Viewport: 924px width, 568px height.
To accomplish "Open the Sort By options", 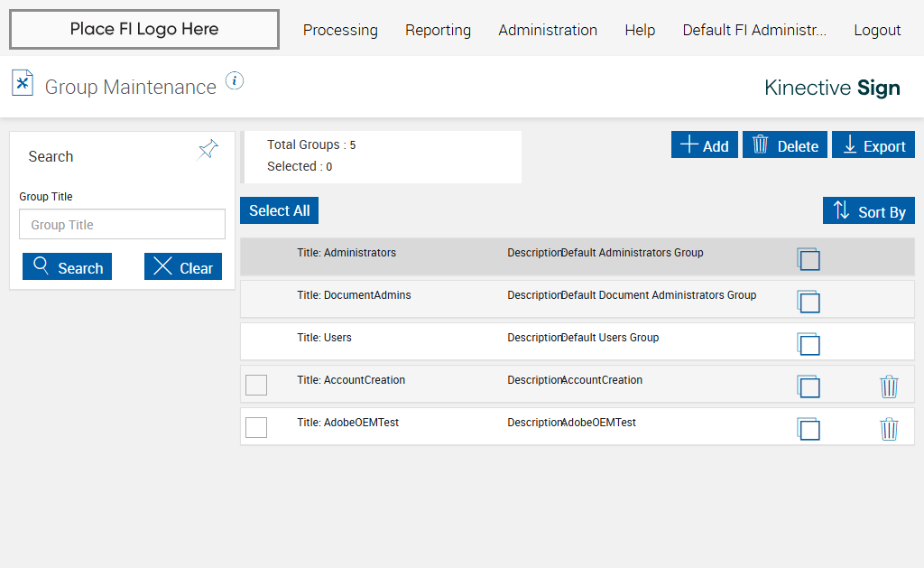I will coord(868,211).
